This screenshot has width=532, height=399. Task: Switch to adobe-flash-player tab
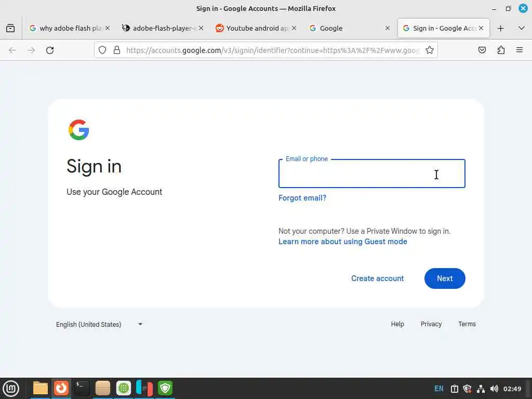[x=163, y=28]
